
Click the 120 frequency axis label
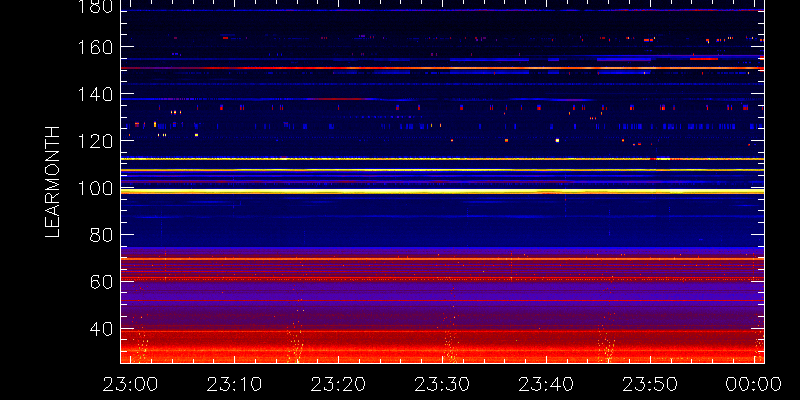96,141
